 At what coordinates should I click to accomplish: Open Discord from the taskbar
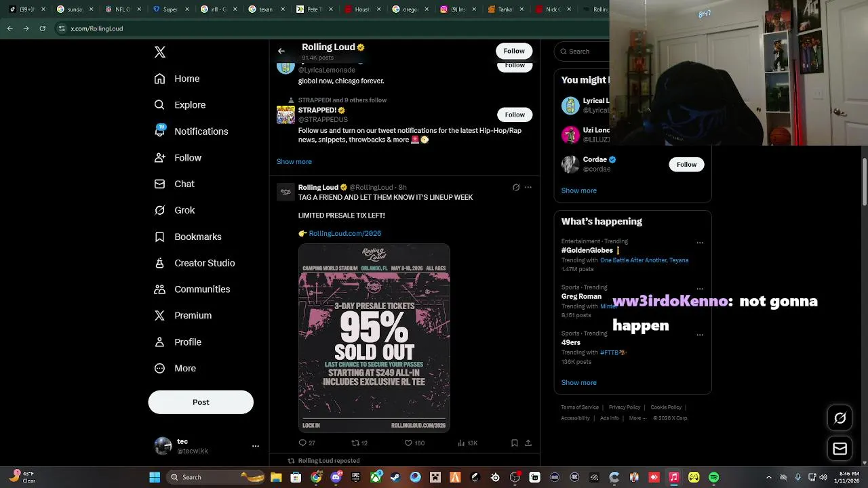tap(336, 477)
